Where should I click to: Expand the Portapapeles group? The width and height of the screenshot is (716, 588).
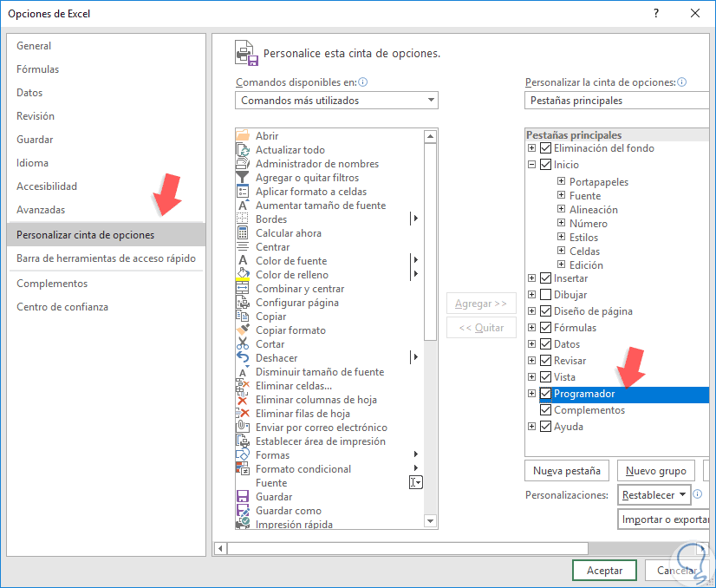click(561, 181)
